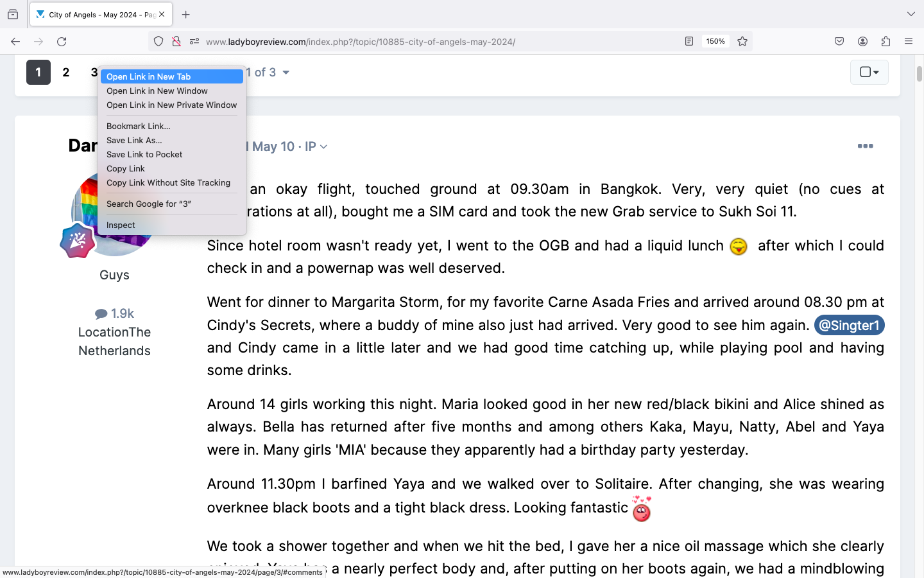
Task: Open the Firefox account icon
Action: point(862,41)
